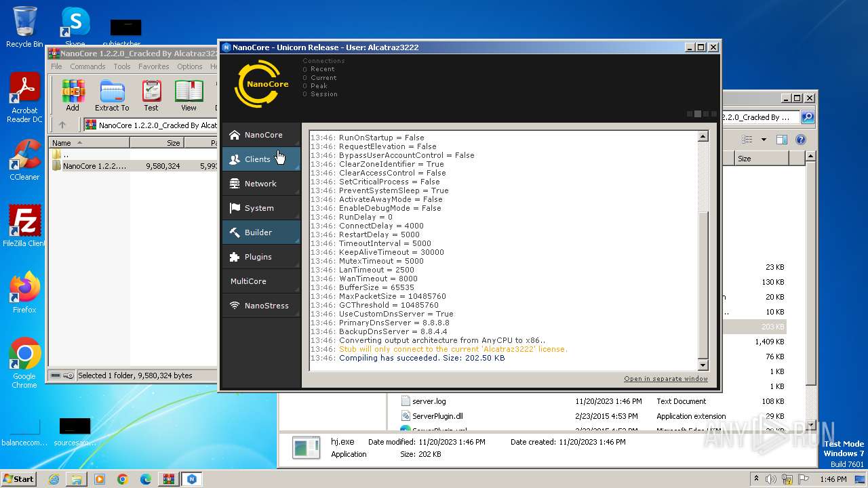Click the Explorer search button
The width and height of the screenshot is (868, 488).
[x=808, y=117]
